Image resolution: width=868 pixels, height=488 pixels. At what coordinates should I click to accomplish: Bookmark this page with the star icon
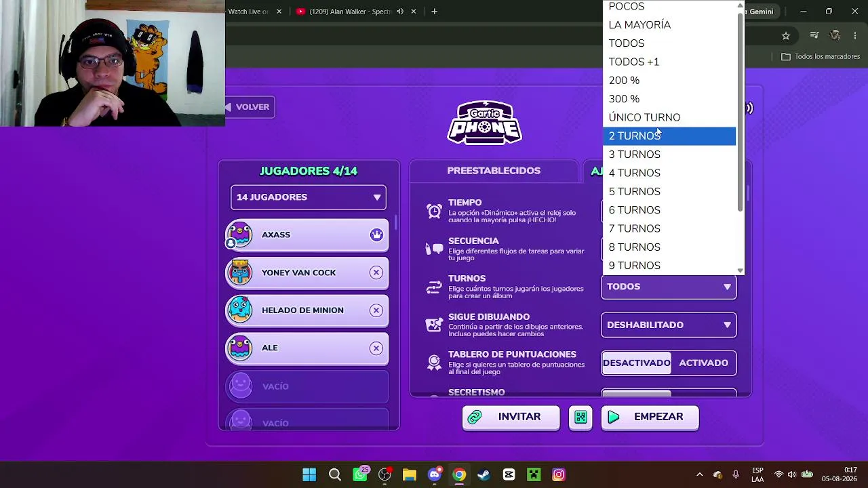786,36
